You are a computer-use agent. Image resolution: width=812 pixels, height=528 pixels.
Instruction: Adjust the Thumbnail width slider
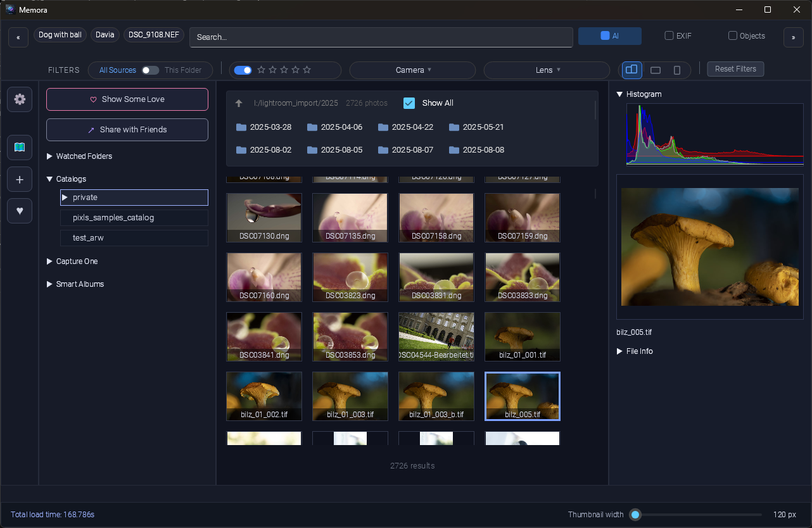click(635, 515)
